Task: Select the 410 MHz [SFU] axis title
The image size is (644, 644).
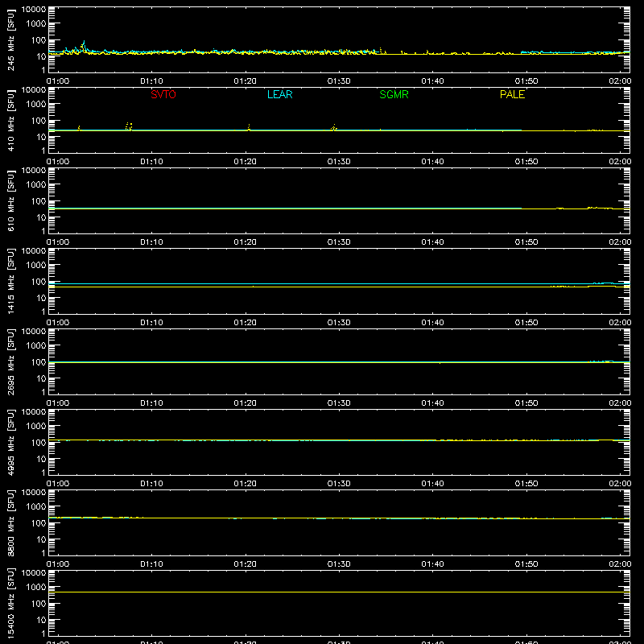Action: [11, 120]
